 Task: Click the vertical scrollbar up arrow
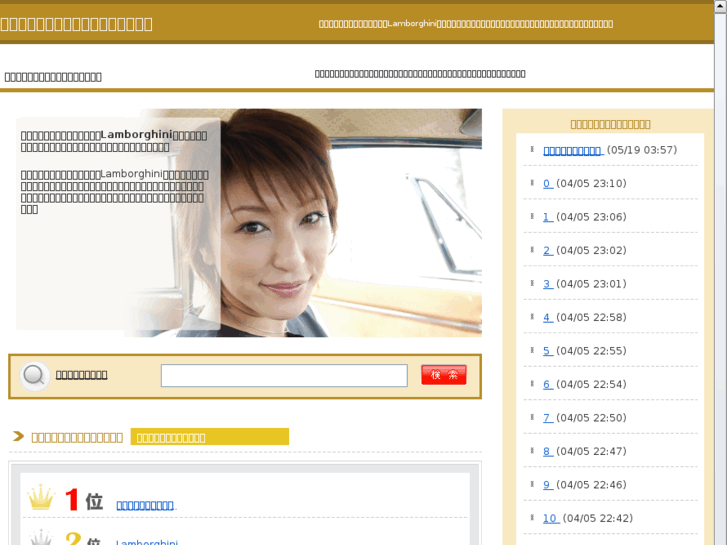click(721, 5)
